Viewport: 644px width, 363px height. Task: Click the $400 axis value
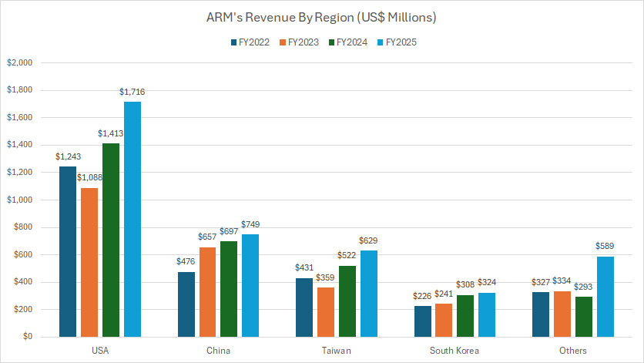[23, 282]
